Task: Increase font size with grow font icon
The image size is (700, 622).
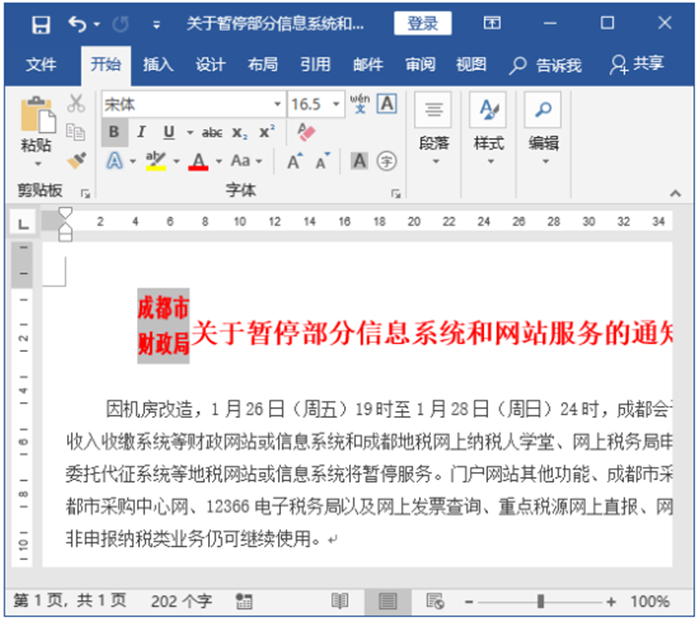Action: [x=295, y=161]
